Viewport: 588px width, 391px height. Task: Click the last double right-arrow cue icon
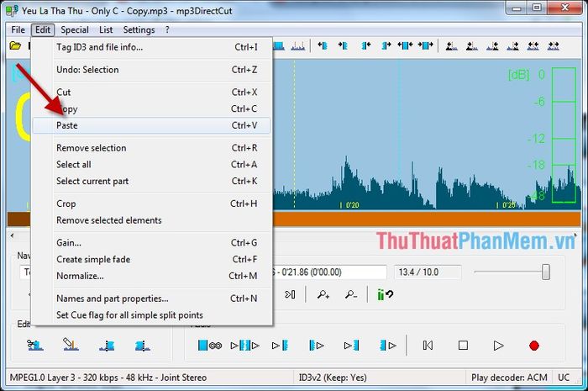[x=553, y=45]
